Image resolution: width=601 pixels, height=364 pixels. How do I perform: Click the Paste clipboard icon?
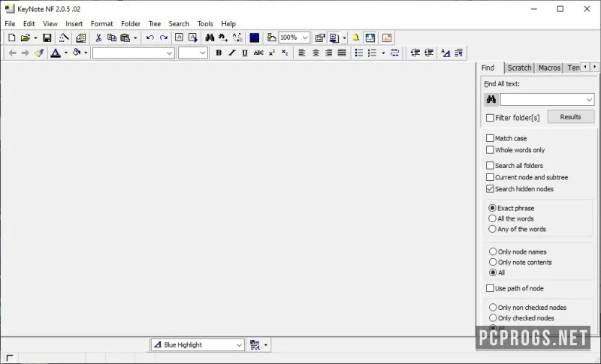(x=125, y=38)
